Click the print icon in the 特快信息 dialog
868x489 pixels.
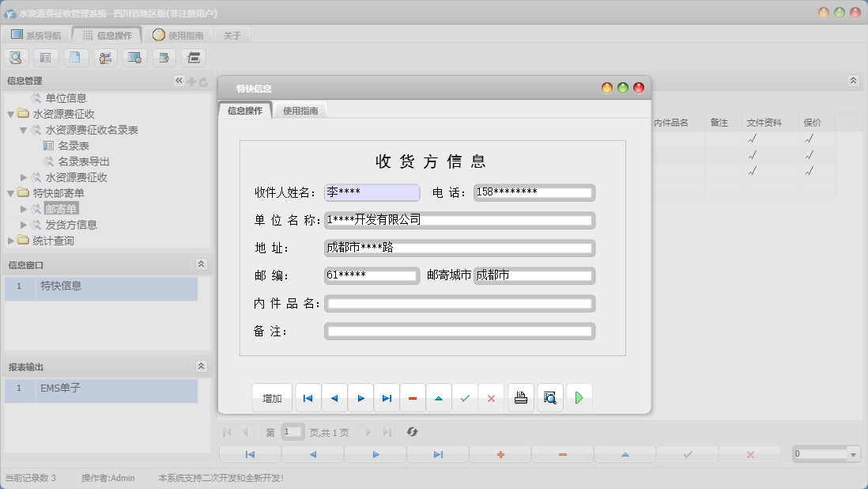coord(521,398)
